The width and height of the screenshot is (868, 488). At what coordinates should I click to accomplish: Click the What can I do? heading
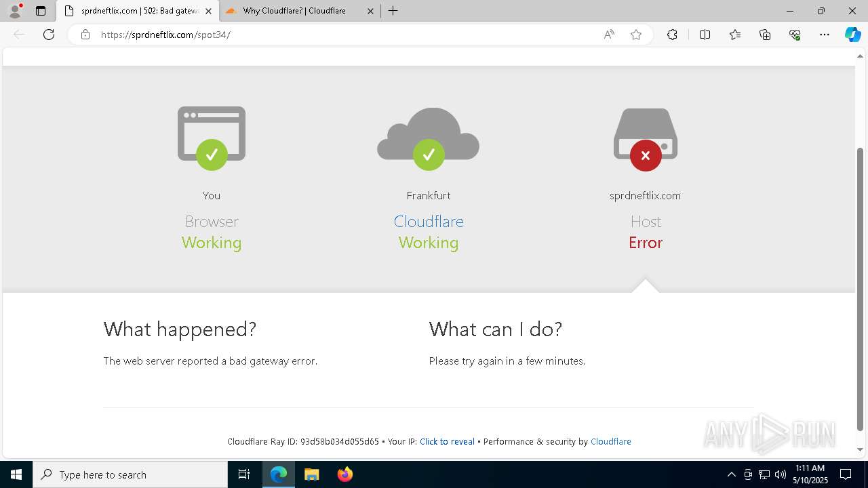[x=496, y=329]
